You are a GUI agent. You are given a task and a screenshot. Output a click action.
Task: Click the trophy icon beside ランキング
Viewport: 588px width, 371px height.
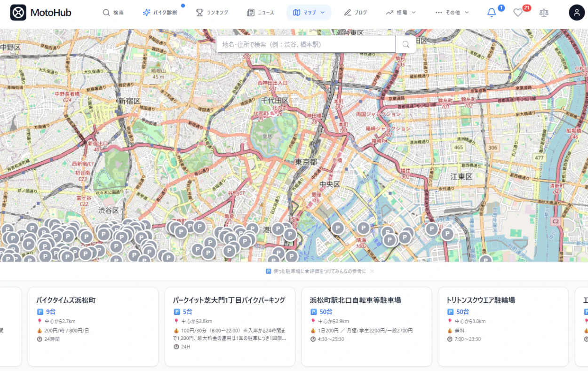pos(199,13)
